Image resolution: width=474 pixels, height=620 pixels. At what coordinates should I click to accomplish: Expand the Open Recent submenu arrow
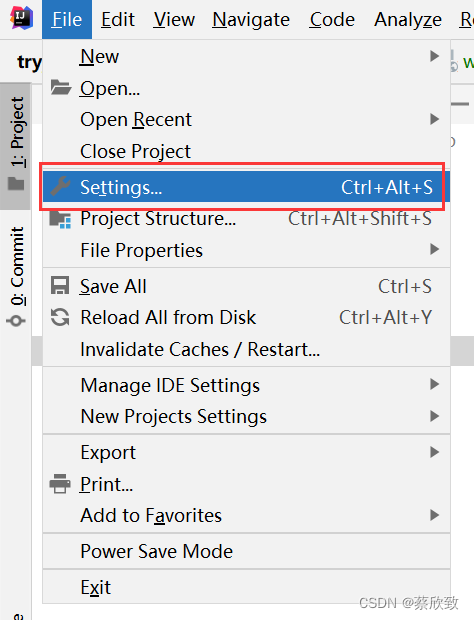tap(434, 119)
